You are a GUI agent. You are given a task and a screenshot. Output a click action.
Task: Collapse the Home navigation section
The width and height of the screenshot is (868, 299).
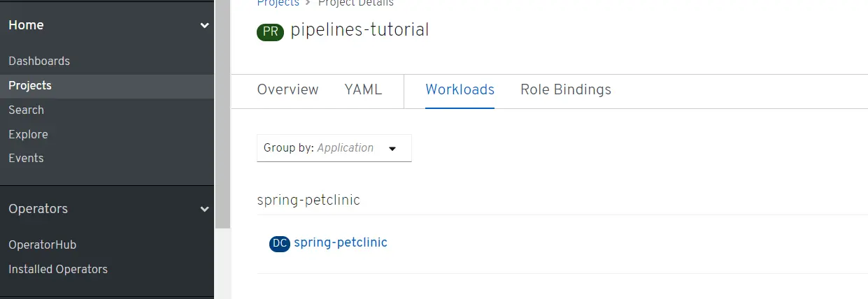204,25
